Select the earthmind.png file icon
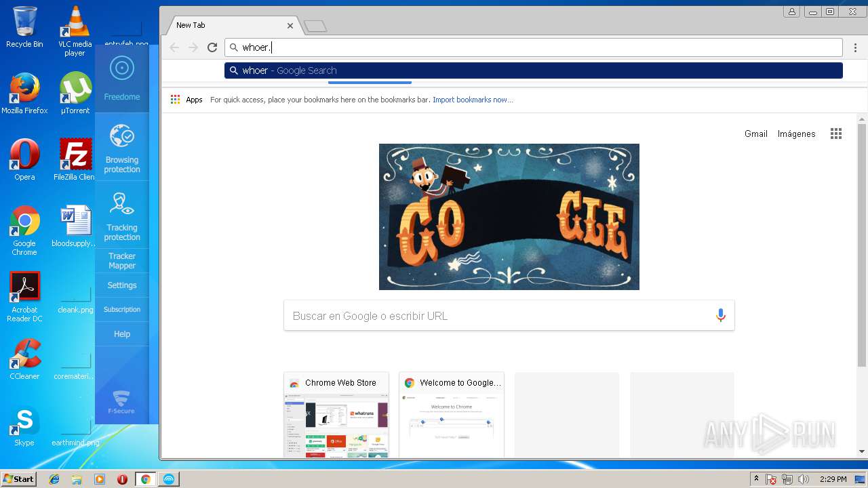Viewport: 868px width, 488px height. (x=75, y=434)
